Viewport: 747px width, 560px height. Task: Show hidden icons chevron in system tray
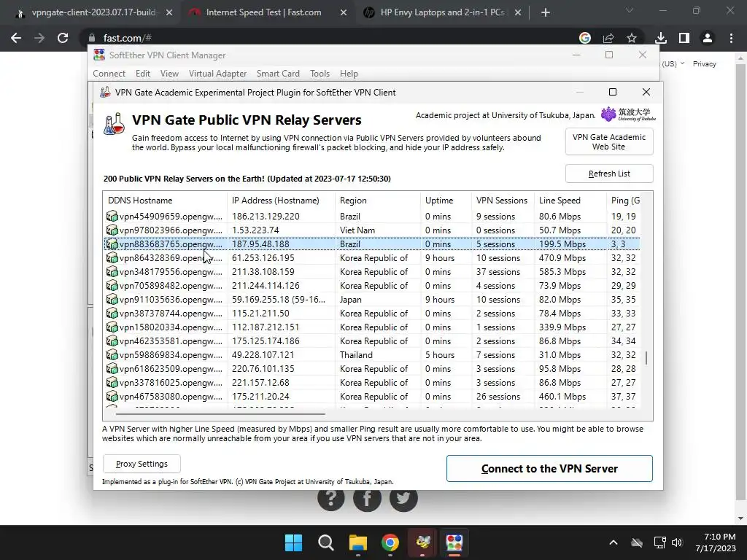click(614, 542)
